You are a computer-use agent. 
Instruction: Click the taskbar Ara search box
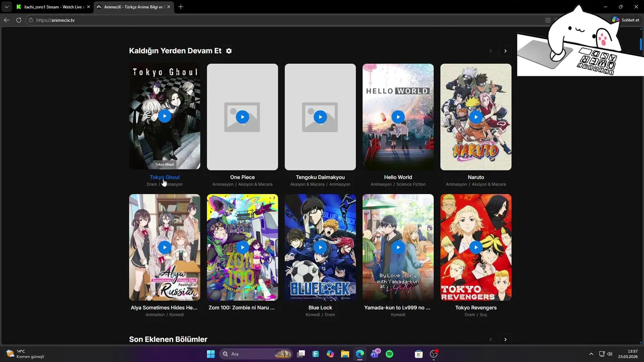pyautogui.click(x=257, y=354)
